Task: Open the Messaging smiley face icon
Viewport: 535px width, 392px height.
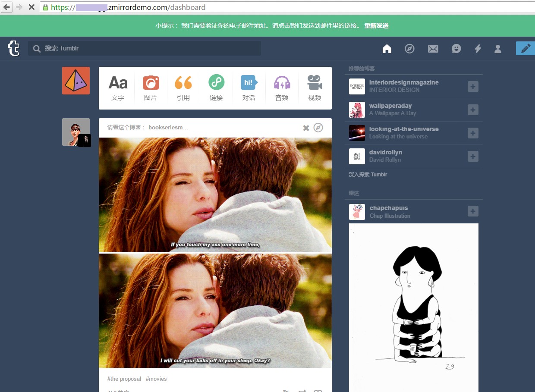Action: (456, 49)
